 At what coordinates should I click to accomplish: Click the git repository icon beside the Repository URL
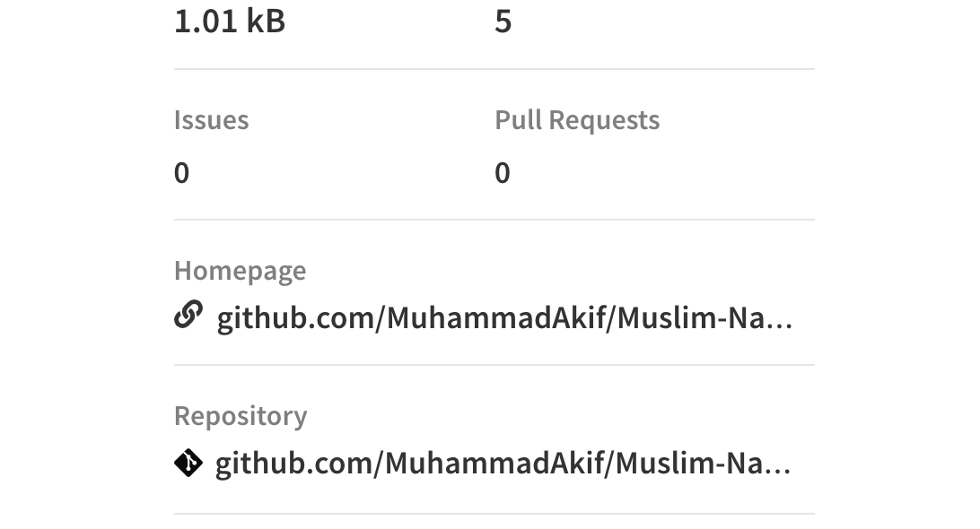click(x=188, y=463)
